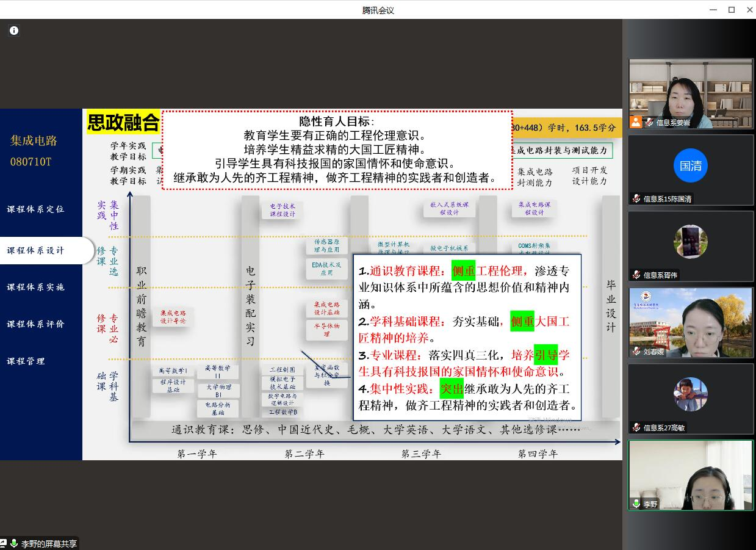Click muted mic icon for 信息系27高敏
Image resolution: width=756 pixels, height=550 pixels.
tap(636, 427)
